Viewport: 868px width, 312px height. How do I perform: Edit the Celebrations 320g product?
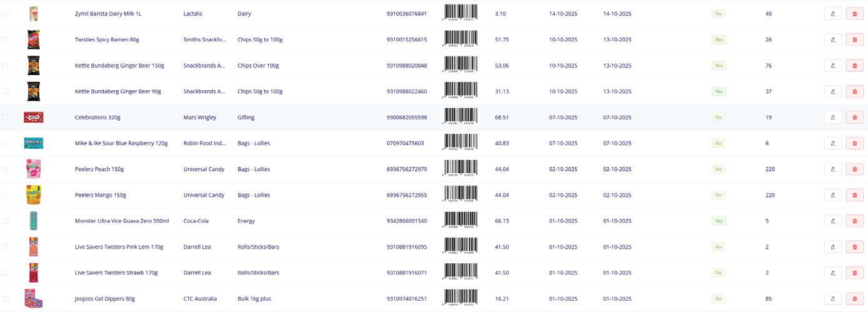click(x=833, y=117)
